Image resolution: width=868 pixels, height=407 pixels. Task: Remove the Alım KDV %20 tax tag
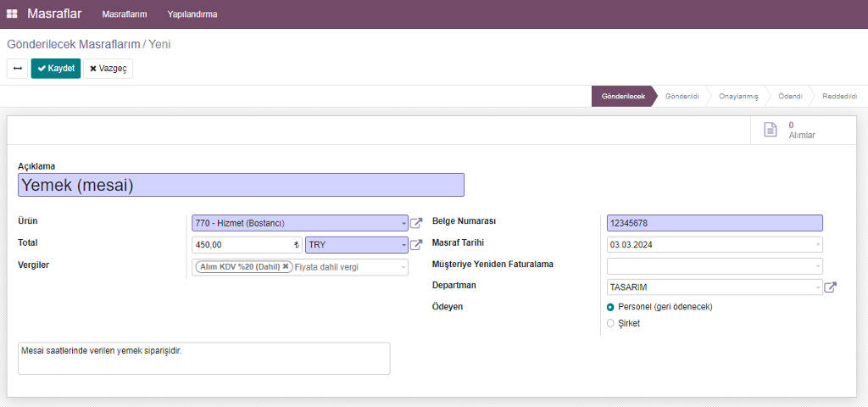(x=286, y=266)
